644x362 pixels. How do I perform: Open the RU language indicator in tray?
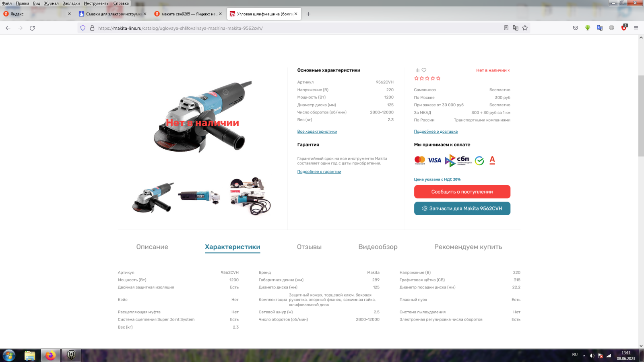click(x=575, y=355)
